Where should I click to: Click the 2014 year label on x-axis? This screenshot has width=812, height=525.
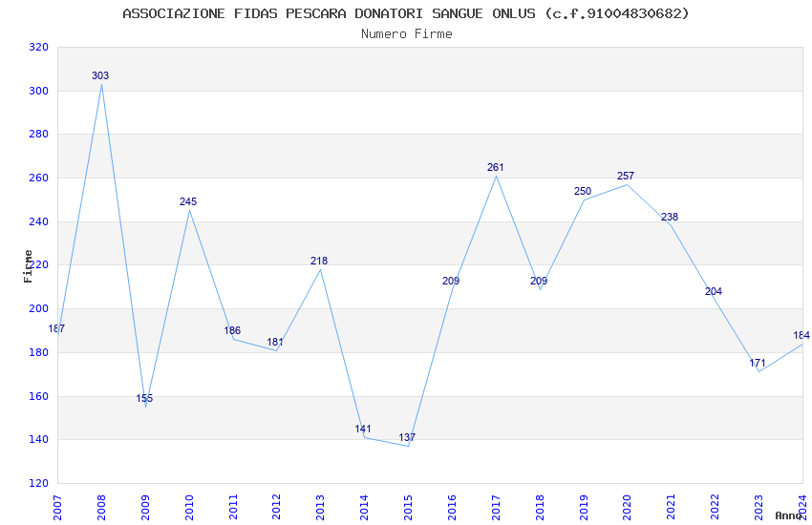click(365, 508)
